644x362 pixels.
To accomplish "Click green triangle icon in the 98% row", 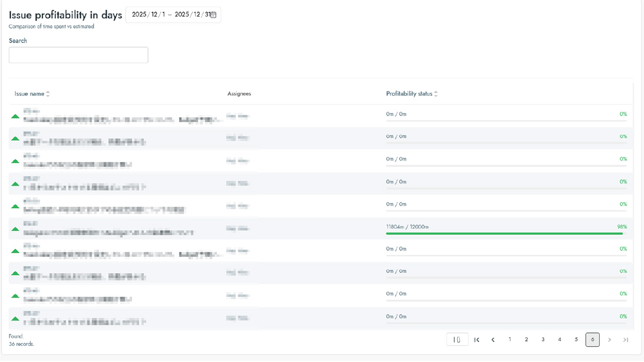I will (x=15, y=229).
